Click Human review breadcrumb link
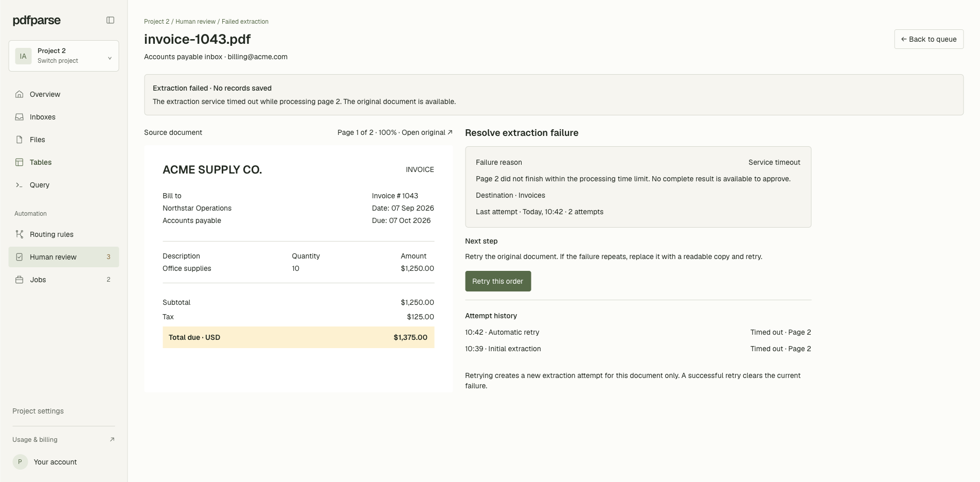This screenshot has width=980, height=482. [x=195, y=22]
